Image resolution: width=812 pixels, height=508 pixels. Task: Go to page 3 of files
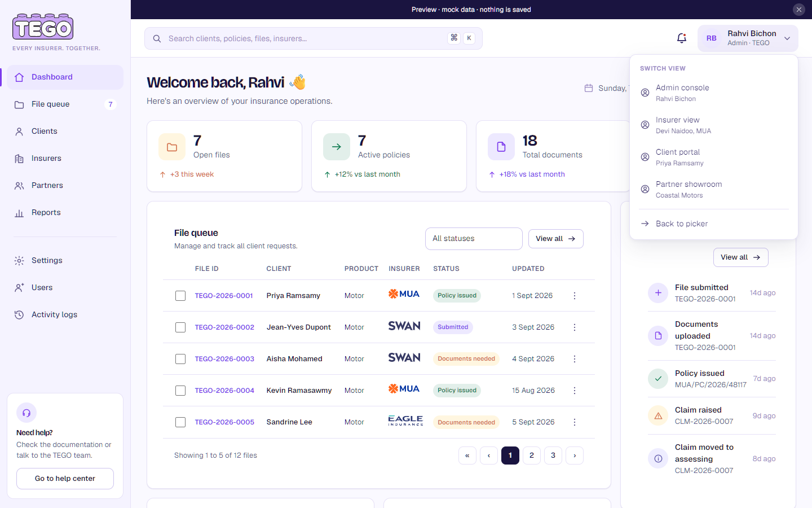point(553,456)
